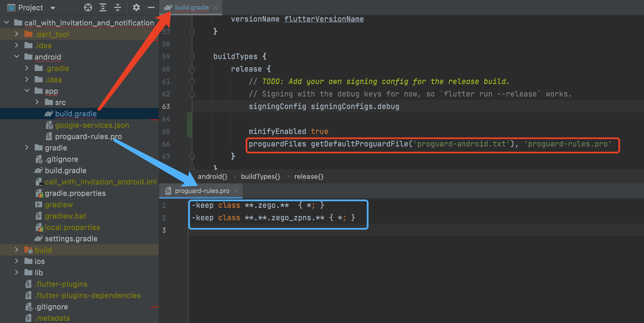This screenshot has height=323, width=644.
Task: Select line number 63 in the gutter
Action: pos(166,106)
